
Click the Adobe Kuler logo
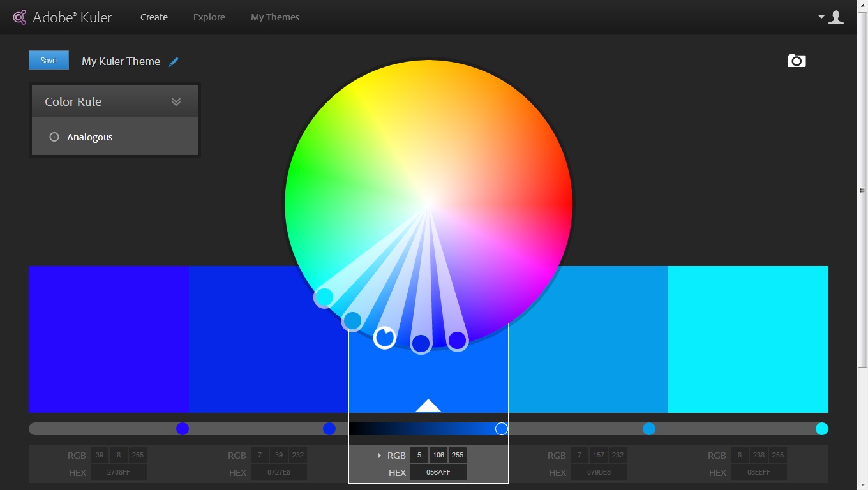61,17
